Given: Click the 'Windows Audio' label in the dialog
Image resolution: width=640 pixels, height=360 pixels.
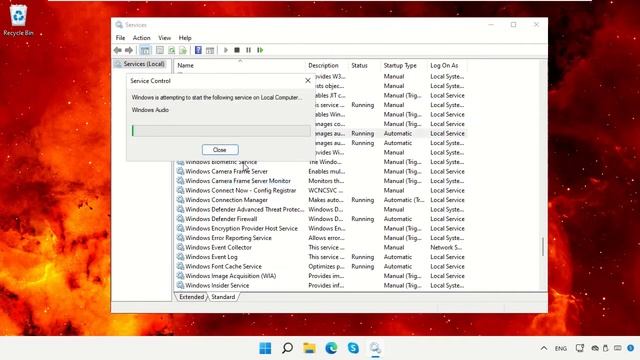Looking at the screenshot, I should click(x=150, y=110).
